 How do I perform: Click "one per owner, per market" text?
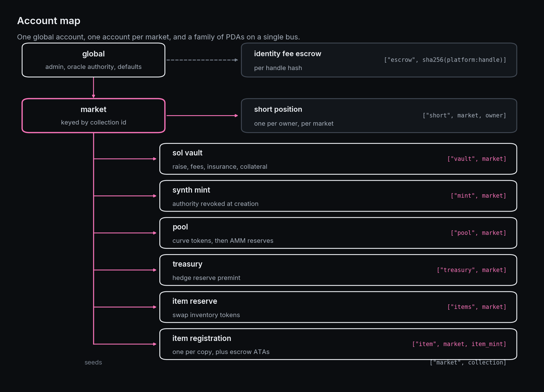tap(294, 123)
